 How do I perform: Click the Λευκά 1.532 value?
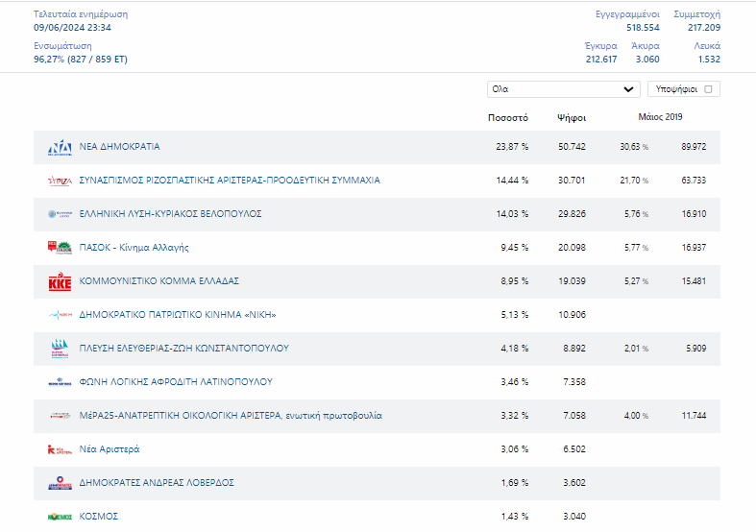pyautogui.click(x=709, y=60)
